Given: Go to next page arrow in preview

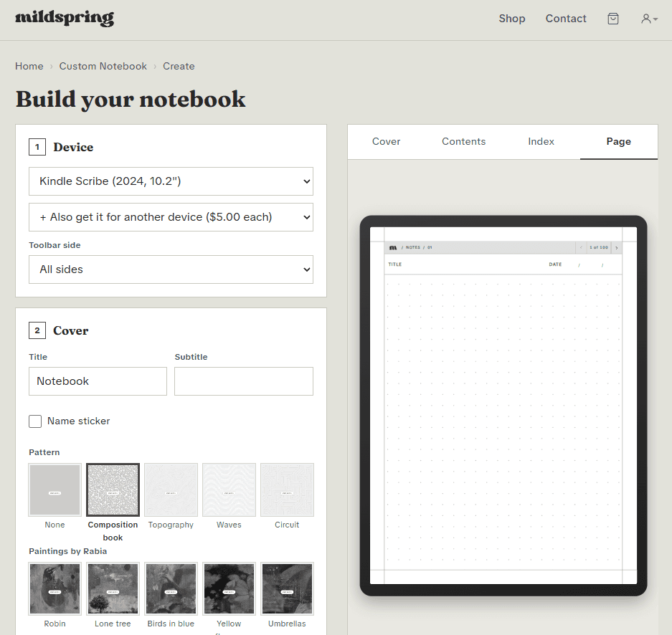Looking at the screenshot, I should tap(617, 247).
